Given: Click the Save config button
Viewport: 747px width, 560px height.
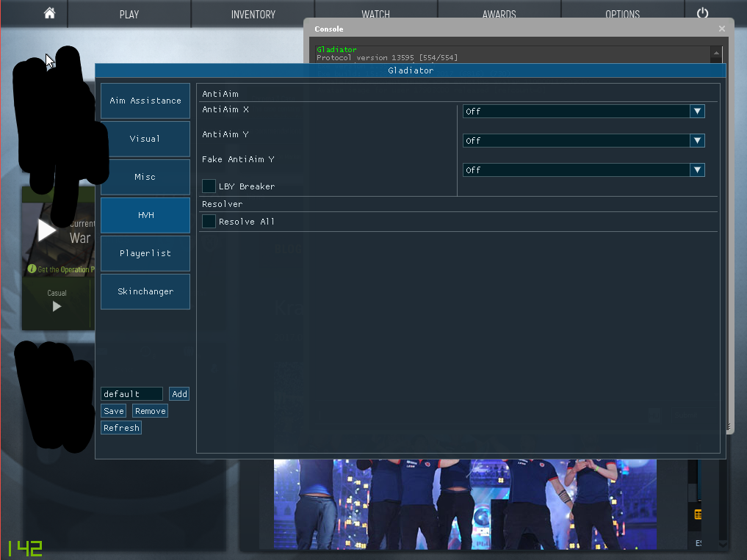Looking at the screenshot, I should click(x=113, y=411).
